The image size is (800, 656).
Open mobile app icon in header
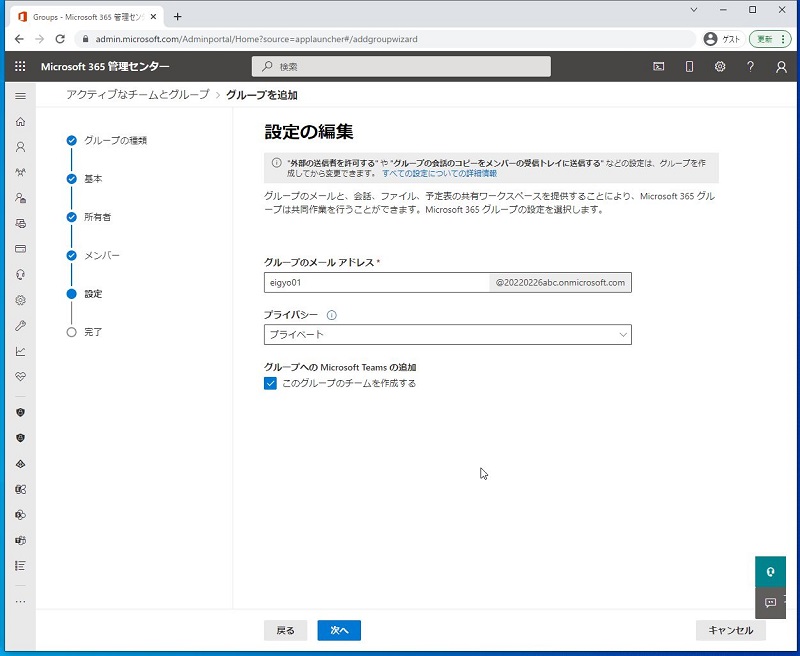click(x=689, y=66)
